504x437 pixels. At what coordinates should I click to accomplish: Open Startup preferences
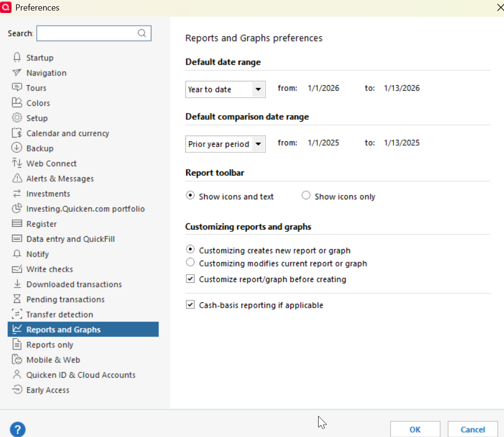click(40, 58)
